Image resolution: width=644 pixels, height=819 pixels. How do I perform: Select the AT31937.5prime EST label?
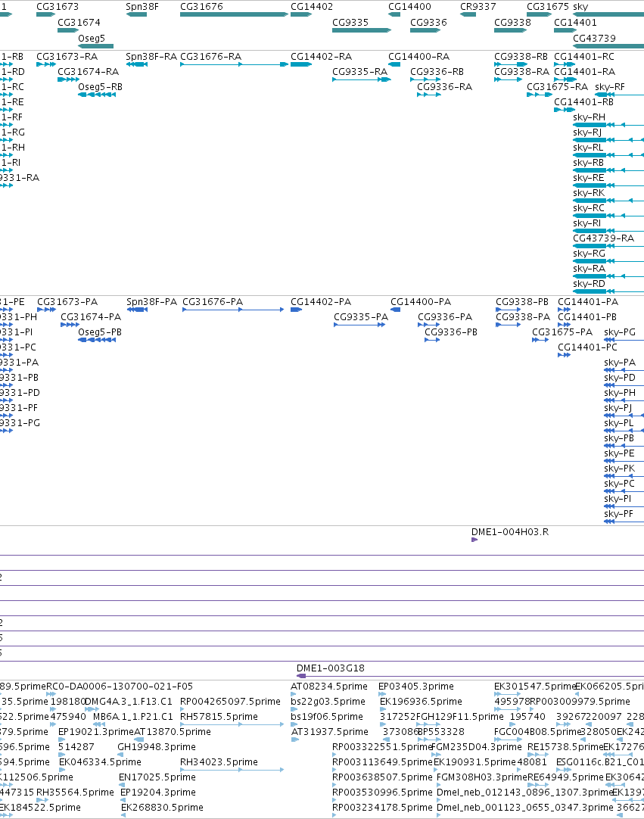(330, 732)
